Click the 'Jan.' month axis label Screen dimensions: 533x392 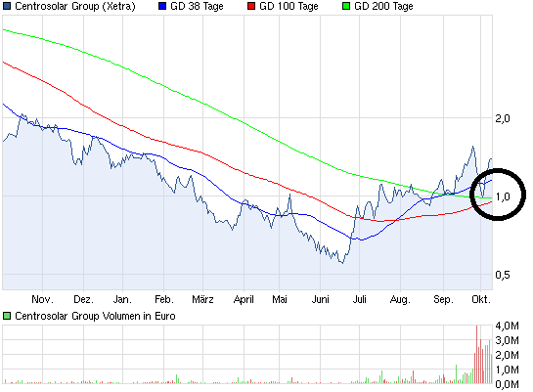(122, 299)
